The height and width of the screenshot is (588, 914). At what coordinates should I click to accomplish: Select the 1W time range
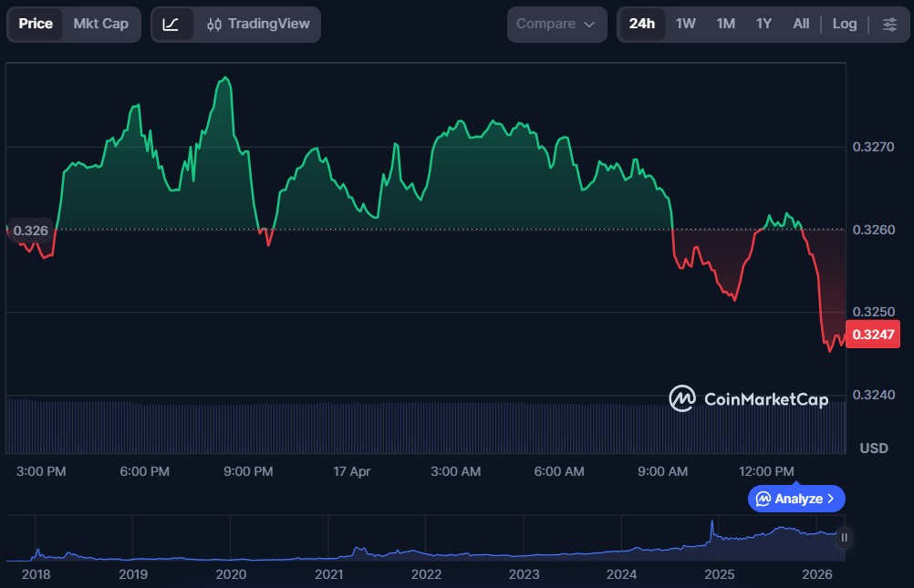coord(685,25)
